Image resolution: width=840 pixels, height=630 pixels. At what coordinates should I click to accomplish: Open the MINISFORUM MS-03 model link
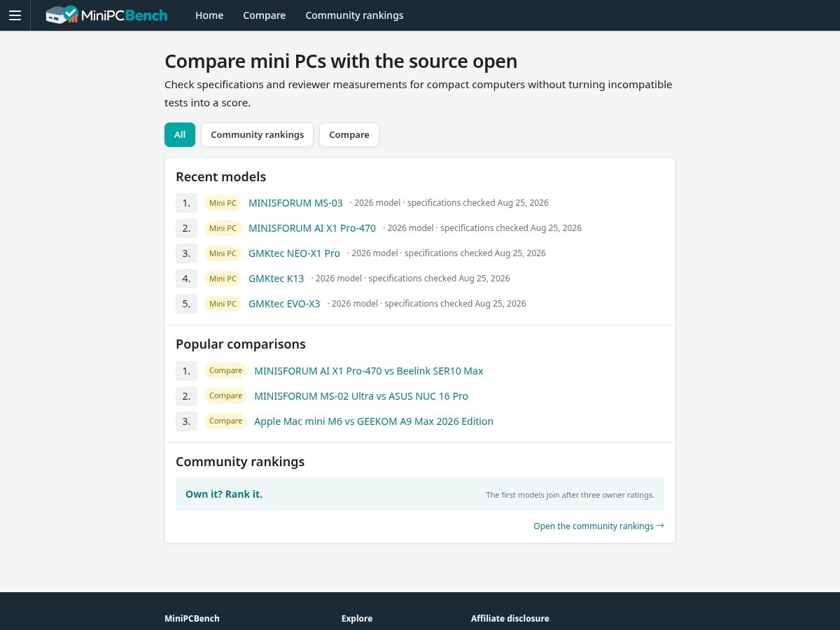pyautogui.click(x=295, y=203)
